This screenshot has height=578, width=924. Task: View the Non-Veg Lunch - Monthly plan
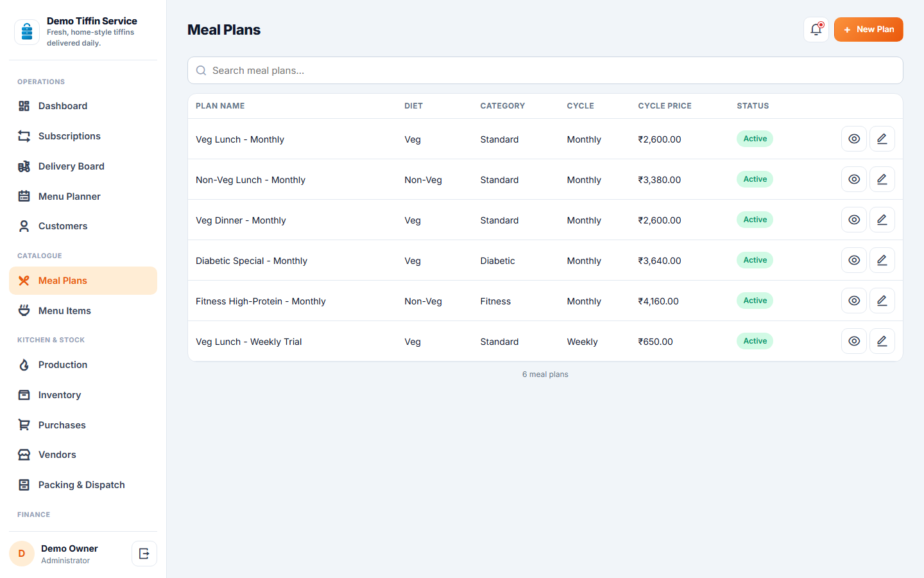coord(854,179)
